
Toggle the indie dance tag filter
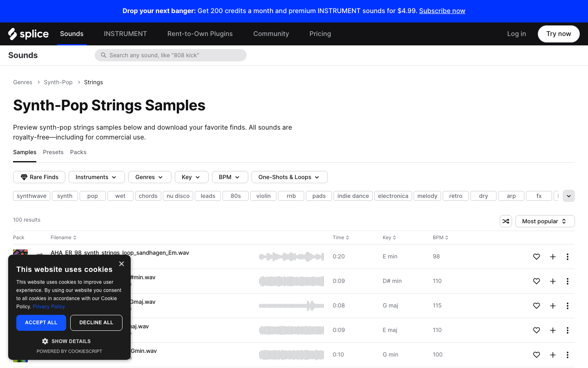point(353,196)
